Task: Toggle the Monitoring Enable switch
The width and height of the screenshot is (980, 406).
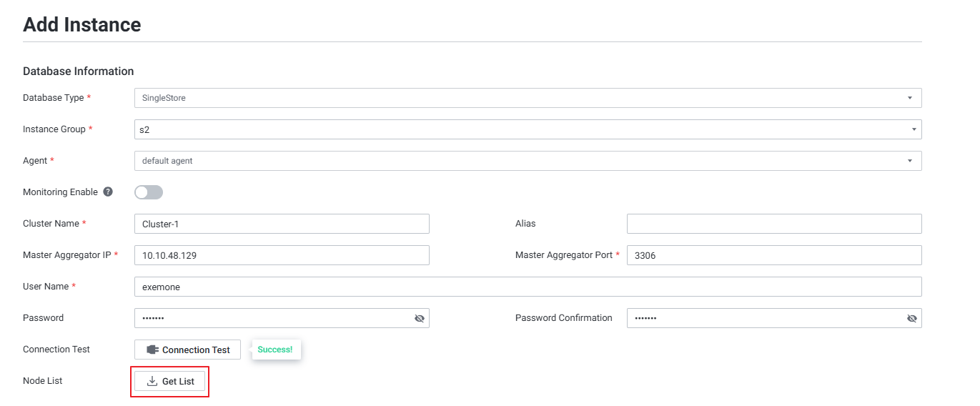Action: point(149,192)
